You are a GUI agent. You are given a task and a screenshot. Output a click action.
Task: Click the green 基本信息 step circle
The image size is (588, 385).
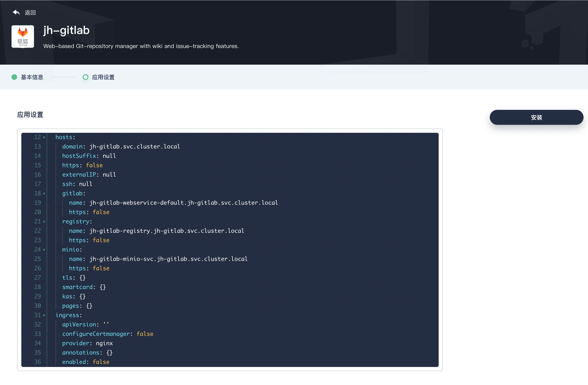coord(14,77)
